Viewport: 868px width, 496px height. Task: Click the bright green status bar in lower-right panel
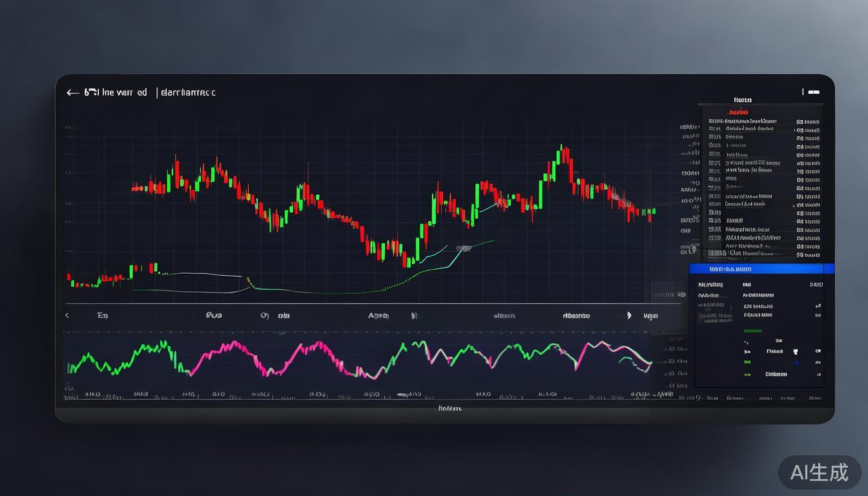point(753,331)
